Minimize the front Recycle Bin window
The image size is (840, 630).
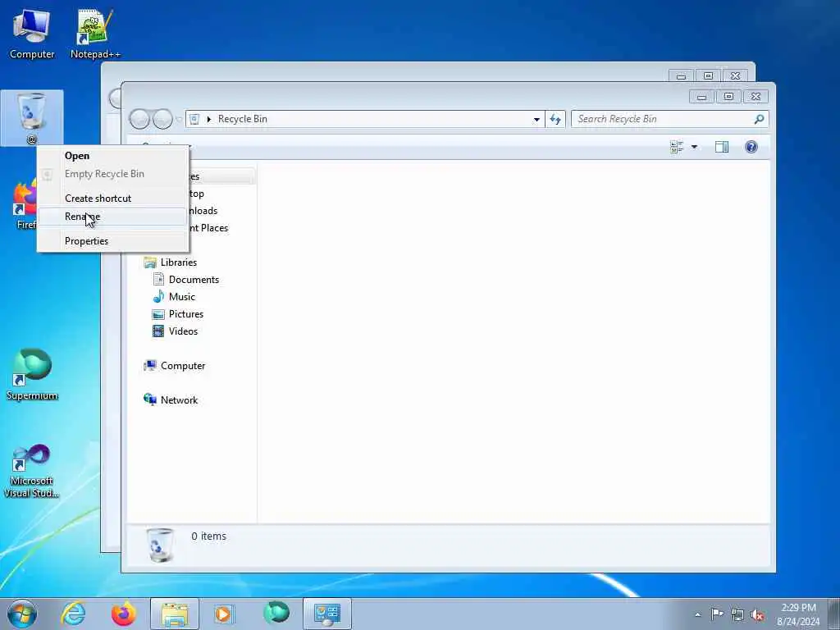702,97
